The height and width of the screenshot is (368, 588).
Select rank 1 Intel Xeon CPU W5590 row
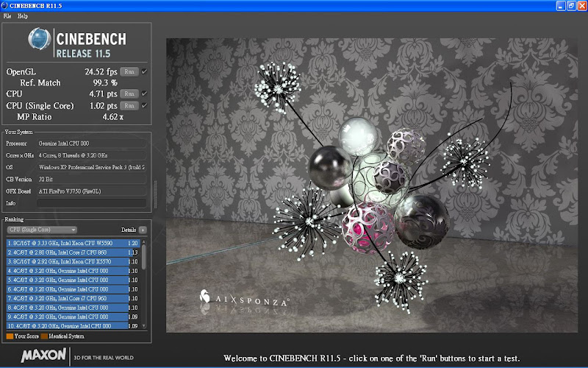(73, 243)
